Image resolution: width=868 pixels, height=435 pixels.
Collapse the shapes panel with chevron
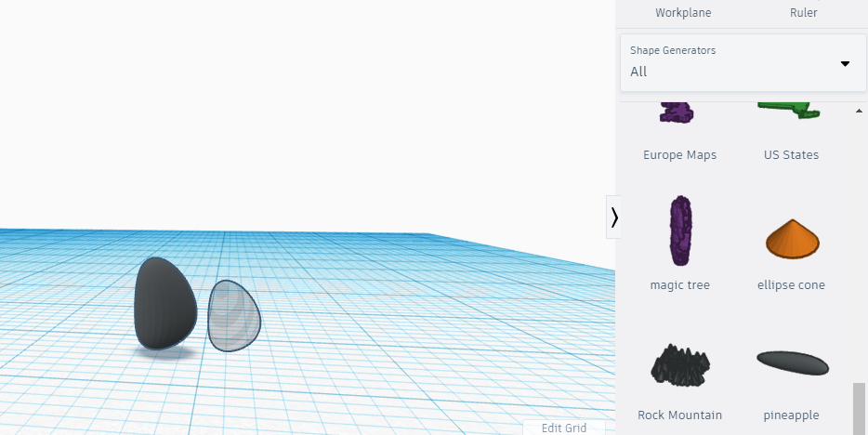click(x=613, y=217)
